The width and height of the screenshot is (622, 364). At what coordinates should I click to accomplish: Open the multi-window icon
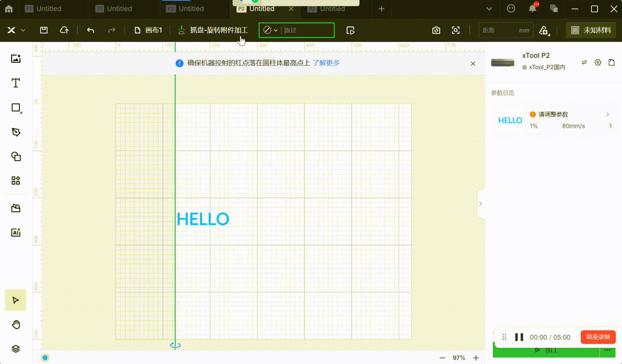point(554,9)
